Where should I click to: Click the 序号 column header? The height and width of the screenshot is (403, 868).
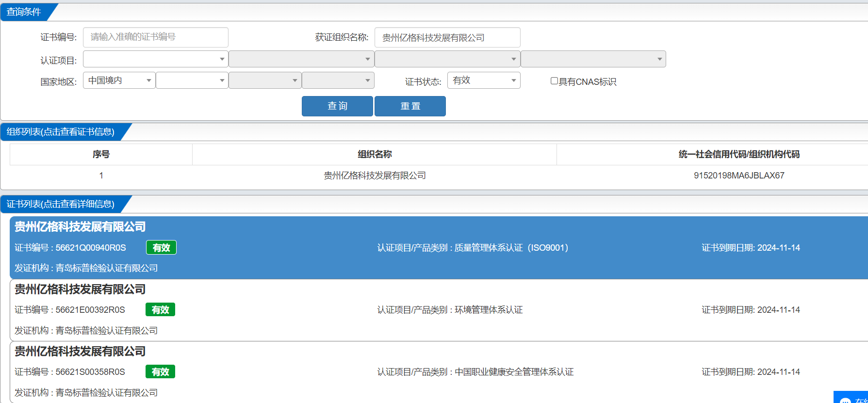[x=101, y=154]
